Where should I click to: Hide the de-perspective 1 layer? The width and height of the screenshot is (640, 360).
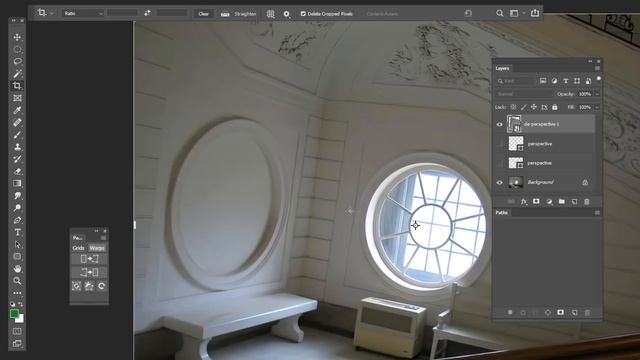click(500, 124)
